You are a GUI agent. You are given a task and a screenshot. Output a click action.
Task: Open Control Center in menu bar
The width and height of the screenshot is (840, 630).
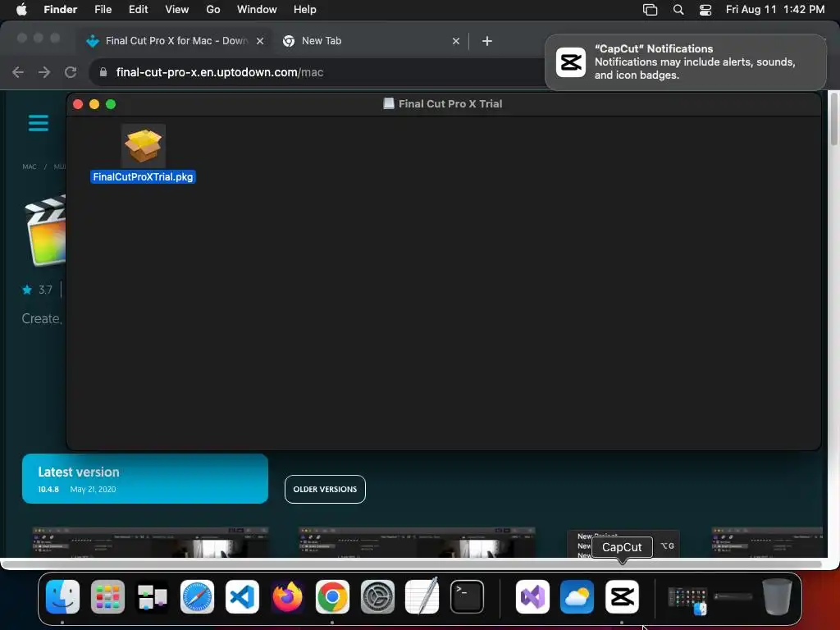point(705,10)
